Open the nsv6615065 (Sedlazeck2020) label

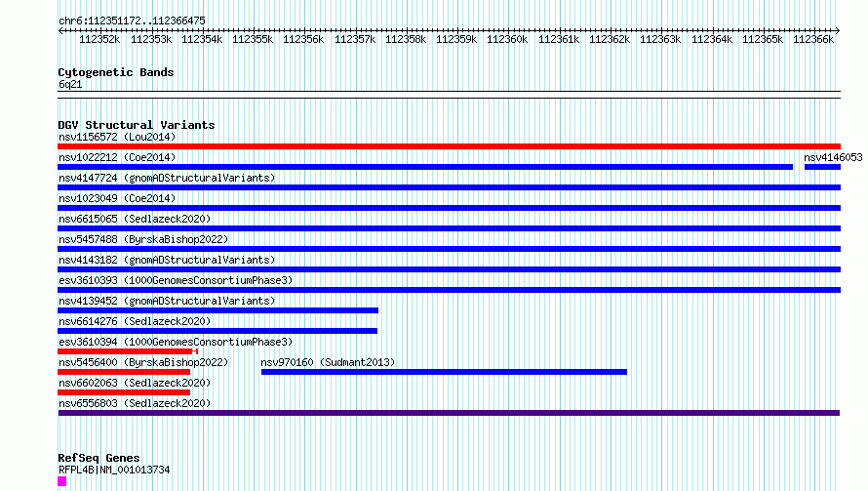135,219
